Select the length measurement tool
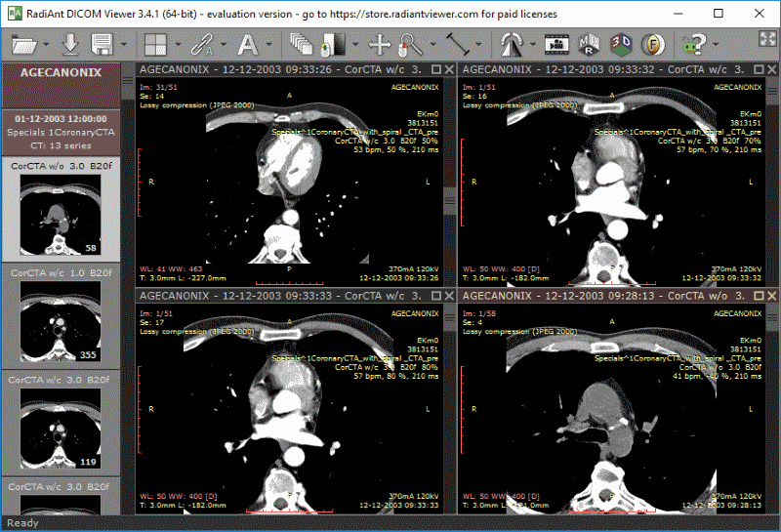 [x=458, y=44]
